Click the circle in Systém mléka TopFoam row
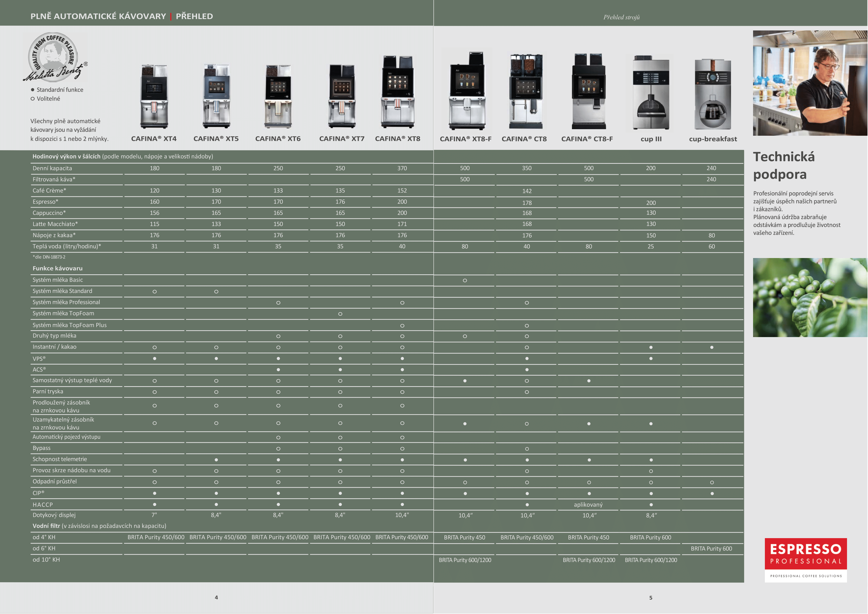Screen dimensions: 868x614 (340, 314)
